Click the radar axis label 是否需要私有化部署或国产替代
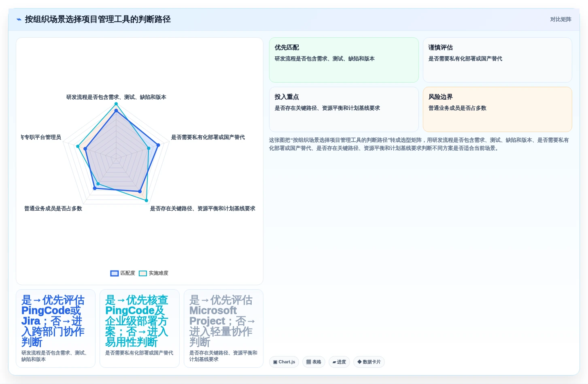 (208, 137)
